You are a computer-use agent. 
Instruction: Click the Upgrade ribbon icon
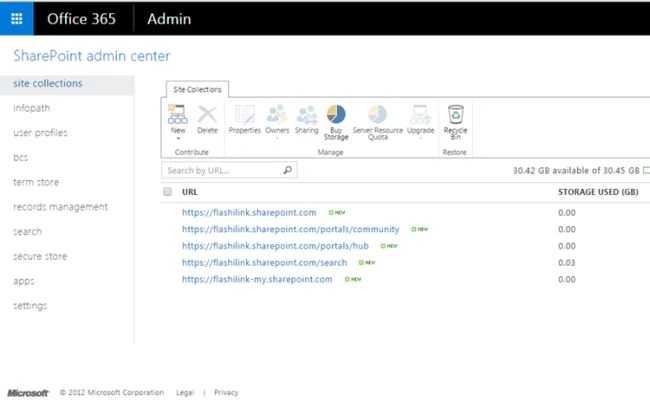pyautogui.click(x=420, y=114)
